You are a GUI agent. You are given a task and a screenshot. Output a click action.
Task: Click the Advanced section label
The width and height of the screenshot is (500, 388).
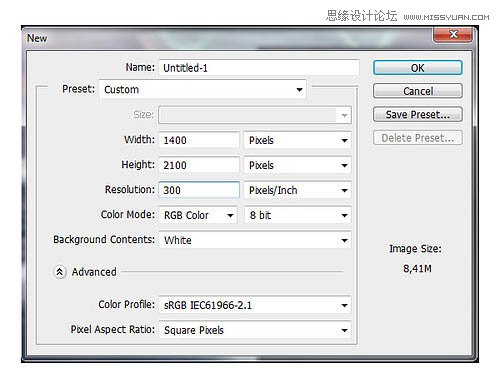94,272
